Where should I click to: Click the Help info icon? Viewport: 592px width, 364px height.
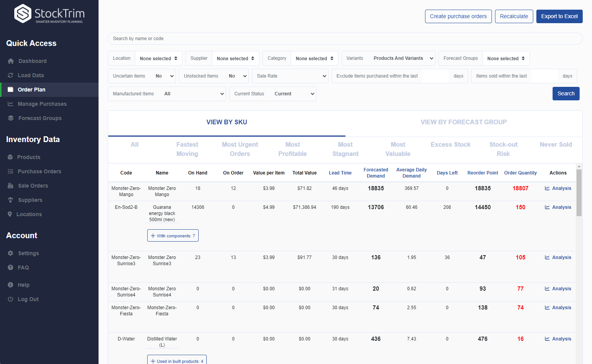10,285
